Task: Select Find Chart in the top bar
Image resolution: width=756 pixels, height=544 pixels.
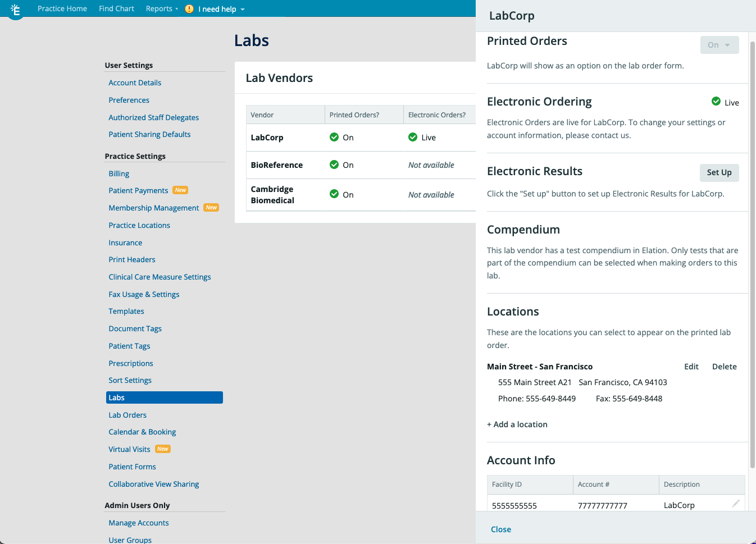Action: coord(116,8)
